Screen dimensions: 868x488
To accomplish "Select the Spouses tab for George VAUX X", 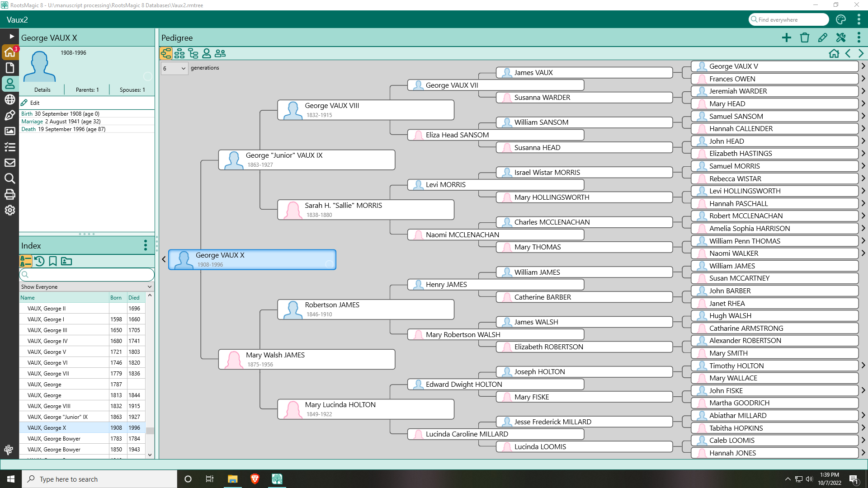I will point(132,90).
